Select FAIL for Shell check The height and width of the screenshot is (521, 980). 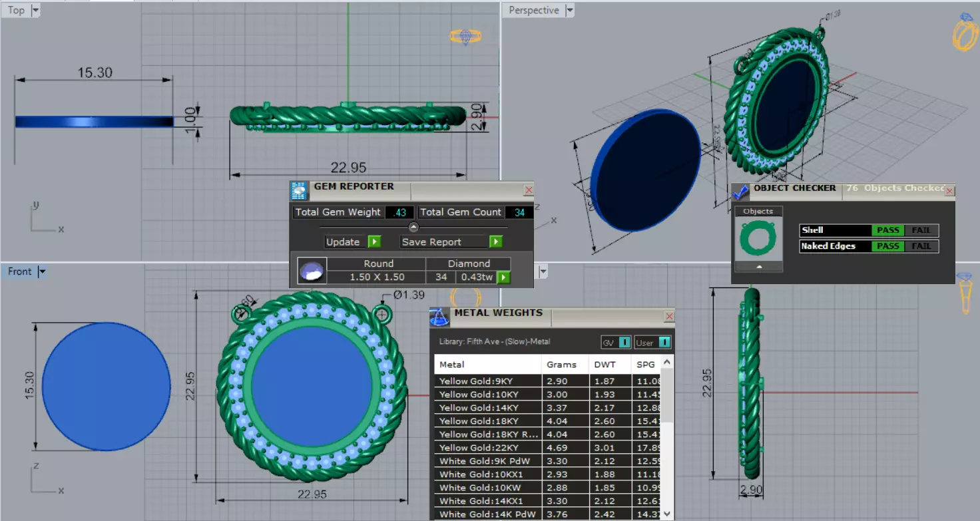921,230
